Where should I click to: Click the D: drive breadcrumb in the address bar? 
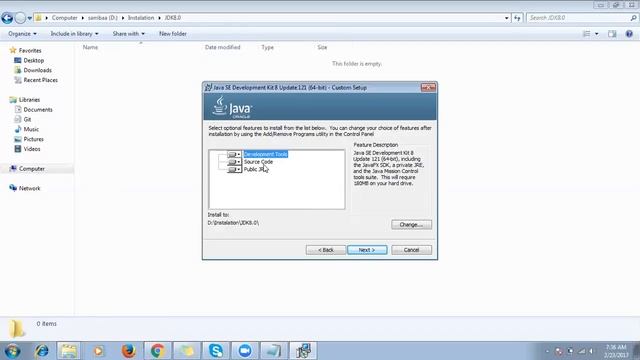[102, 18]
